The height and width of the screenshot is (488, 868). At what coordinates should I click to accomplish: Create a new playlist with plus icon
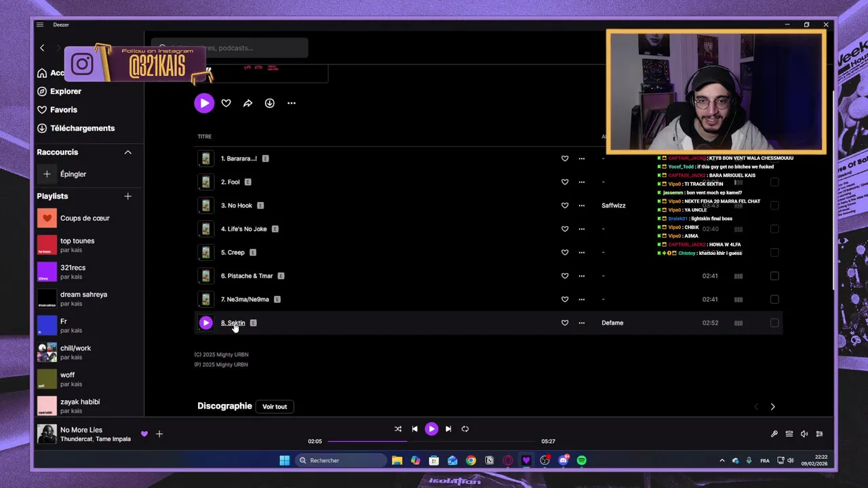coord(127,196)
